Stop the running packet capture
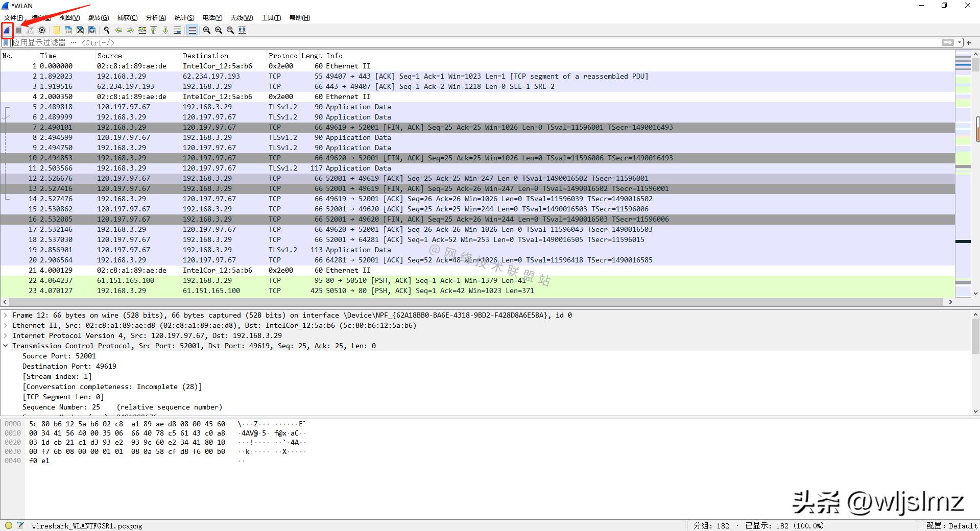The height and width of the screenshot is (531, 980). pos(18,30)
